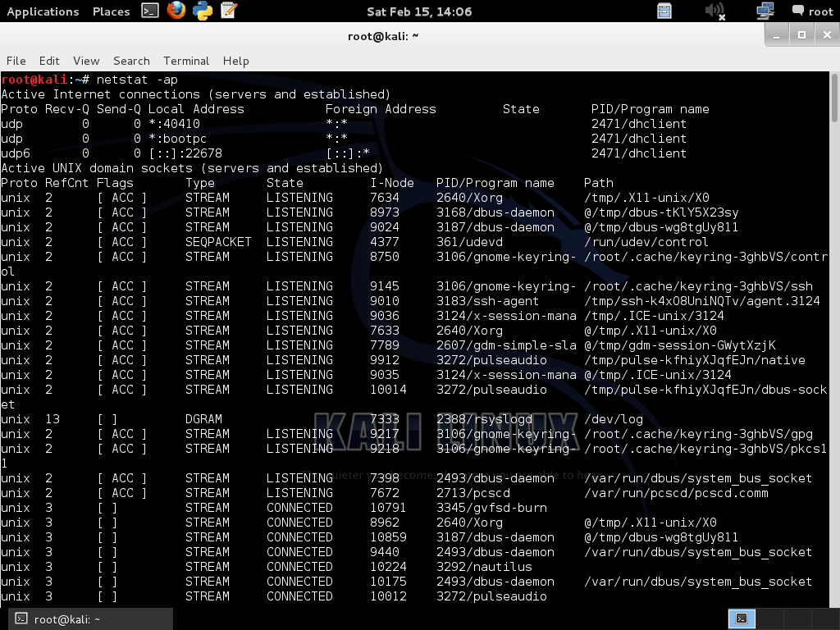Screen dimensions: 840x630
Task: Click I-Node value '10012' for pulseaudio
Action: coord(388,596)
